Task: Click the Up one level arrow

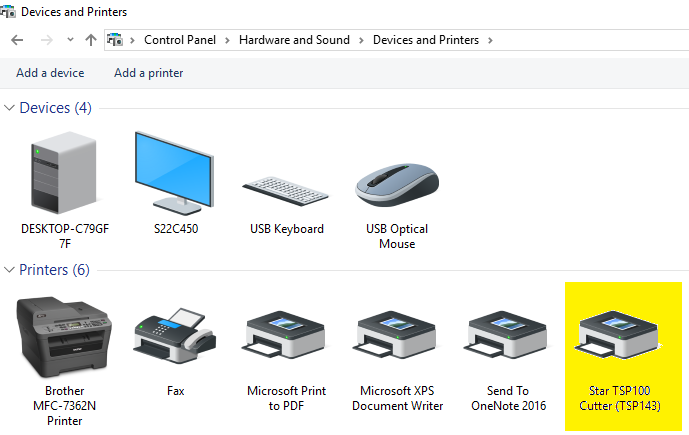Action: coord(91,40)
